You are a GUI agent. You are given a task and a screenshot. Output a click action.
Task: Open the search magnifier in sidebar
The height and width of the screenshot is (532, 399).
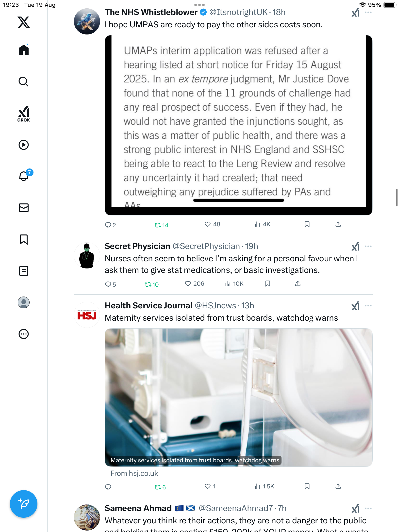(x=24, y=82)
